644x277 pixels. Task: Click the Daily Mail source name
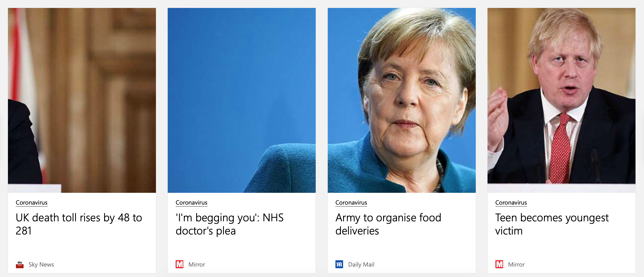pyautogui.click(x=361, y=265)
